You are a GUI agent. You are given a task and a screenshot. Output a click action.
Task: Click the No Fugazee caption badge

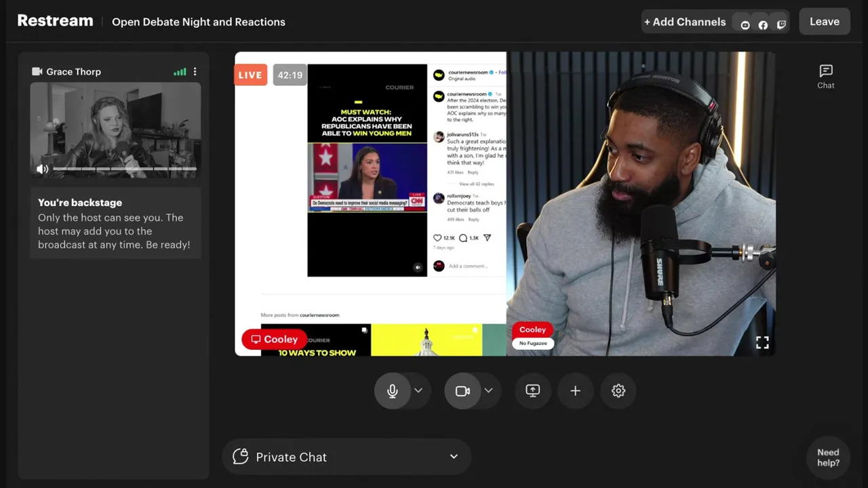[x=533, y=343]
